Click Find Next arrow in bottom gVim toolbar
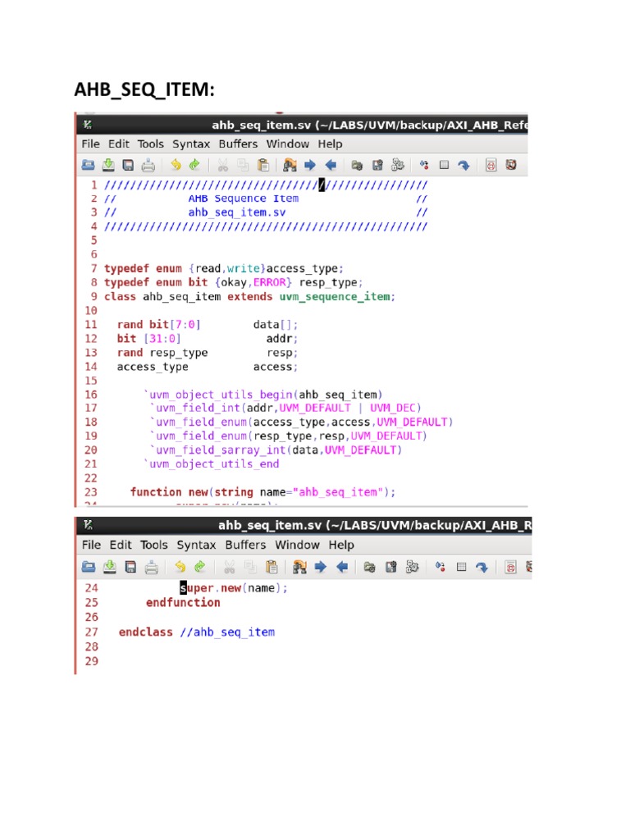 [x=321, y=567]
